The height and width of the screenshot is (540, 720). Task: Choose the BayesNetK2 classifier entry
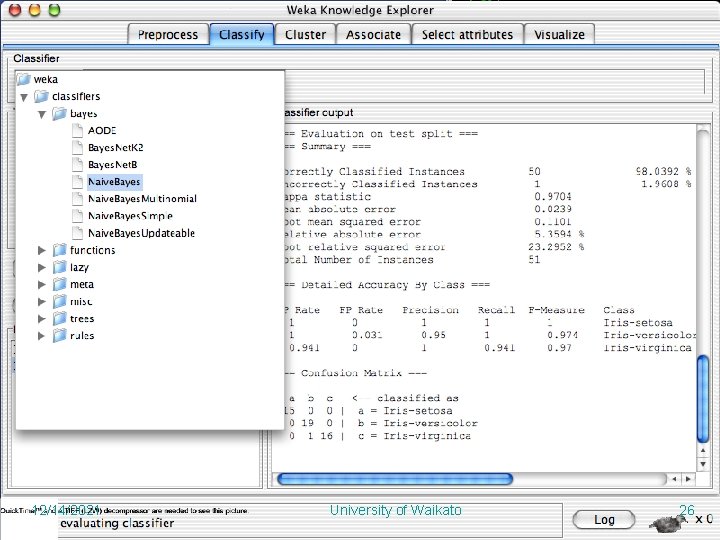(116, 147)
